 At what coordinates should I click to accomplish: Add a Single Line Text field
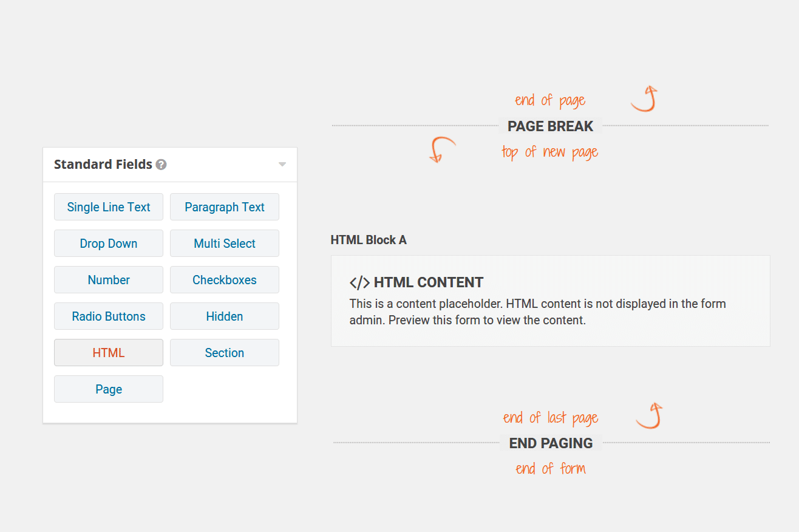click(x=109, y=207)
